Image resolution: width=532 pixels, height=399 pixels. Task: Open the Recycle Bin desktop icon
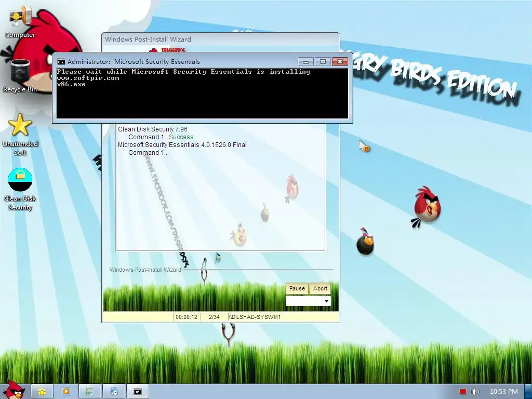click(x=20, y=76)
